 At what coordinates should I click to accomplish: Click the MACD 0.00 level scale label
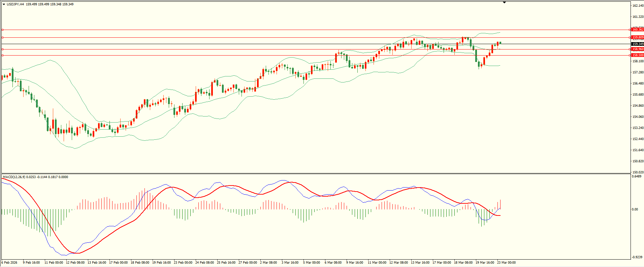click(x=635, y=209)
